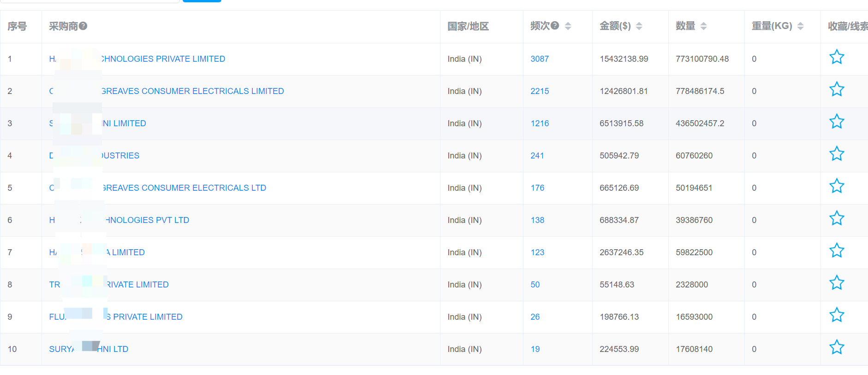Open the row 8 buyer link starting with TR
868x375 pixels.
coord(109,285)
